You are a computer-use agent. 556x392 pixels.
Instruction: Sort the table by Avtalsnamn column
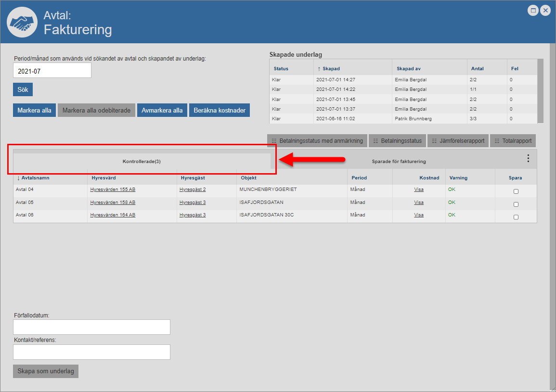[x=35, y=178]
